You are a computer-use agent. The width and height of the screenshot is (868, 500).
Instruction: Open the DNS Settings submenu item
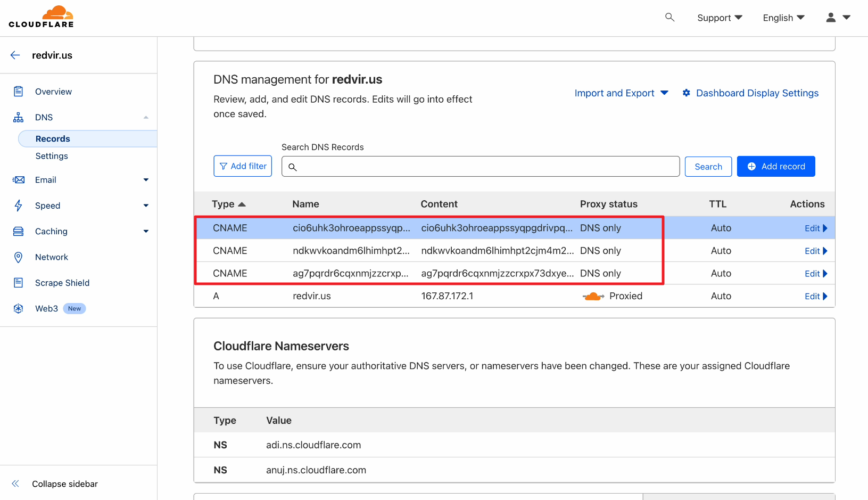52,156
